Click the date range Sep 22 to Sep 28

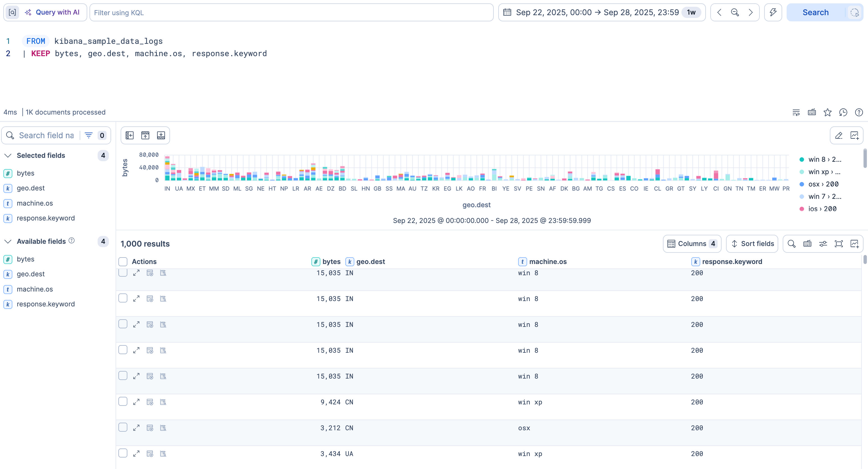point(597,12)
